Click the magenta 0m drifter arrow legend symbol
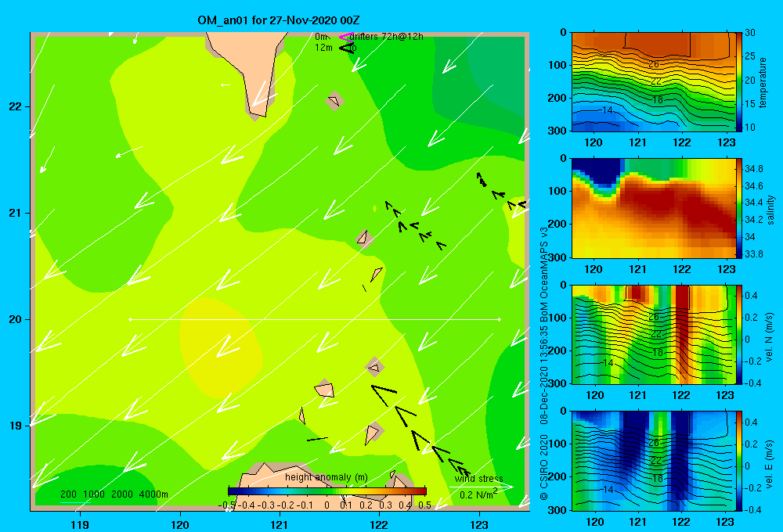This screenshot has height=532, width=783. (346, 37)
